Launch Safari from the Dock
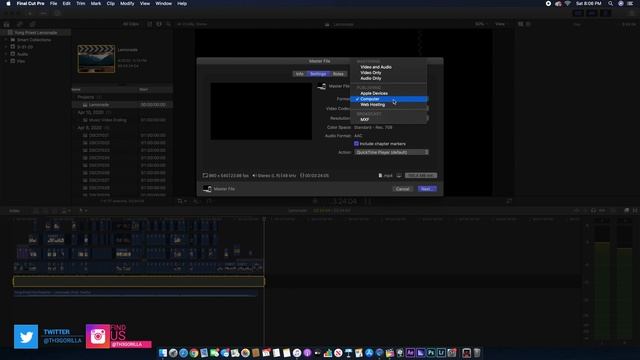The height and width of the screenshot is (360, 640). tap(184, 353)
